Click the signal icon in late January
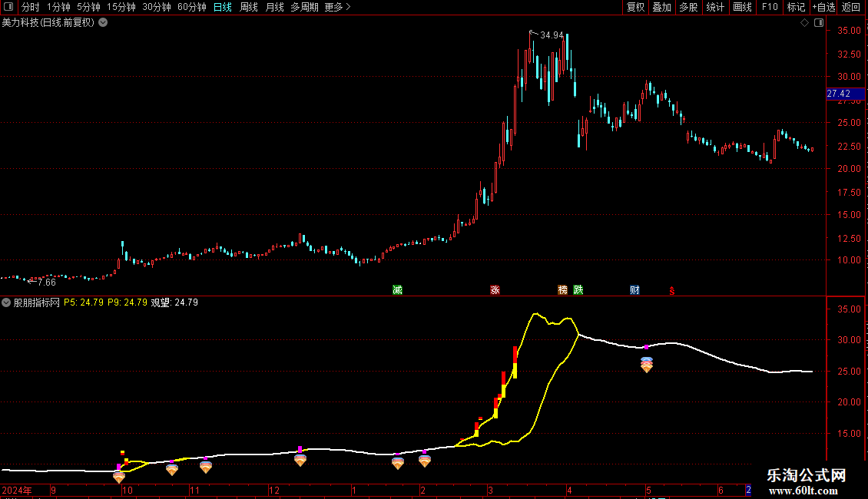 (397, 464)
